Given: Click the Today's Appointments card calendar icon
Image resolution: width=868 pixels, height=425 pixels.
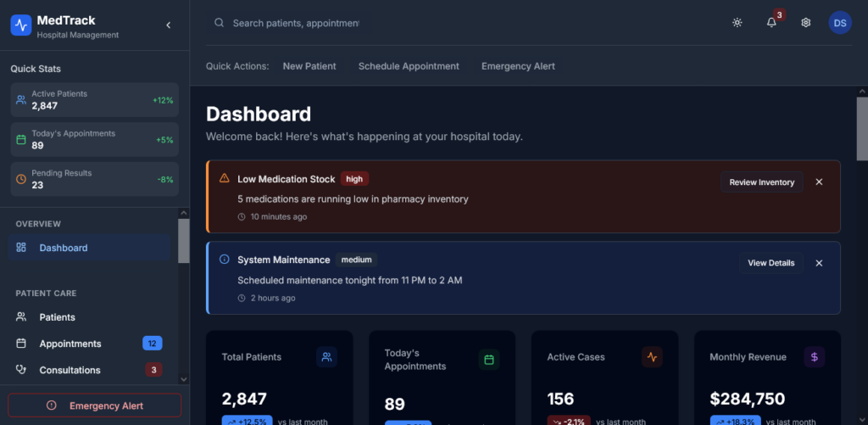Looking at the screenshot, I should [489, 360].
